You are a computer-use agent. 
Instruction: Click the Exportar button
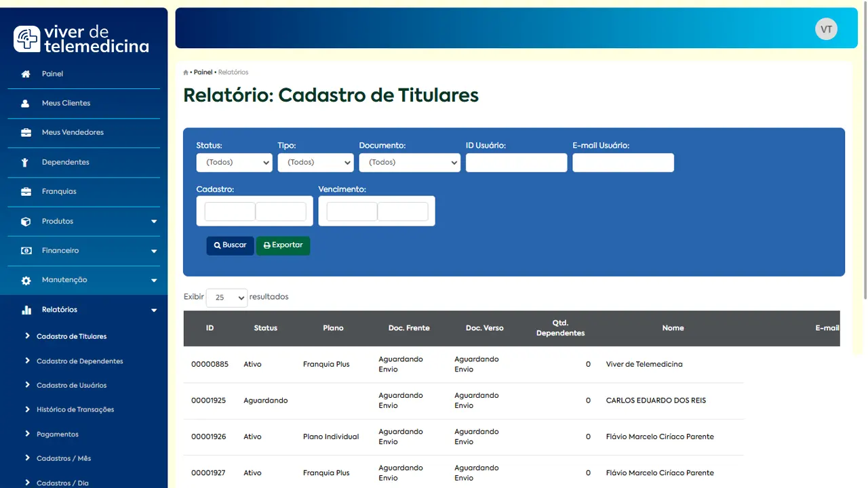pos(283,245)
